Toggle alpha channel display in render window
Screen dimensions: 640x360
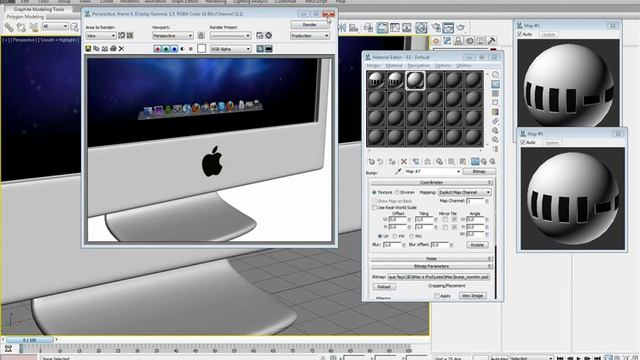182,49
